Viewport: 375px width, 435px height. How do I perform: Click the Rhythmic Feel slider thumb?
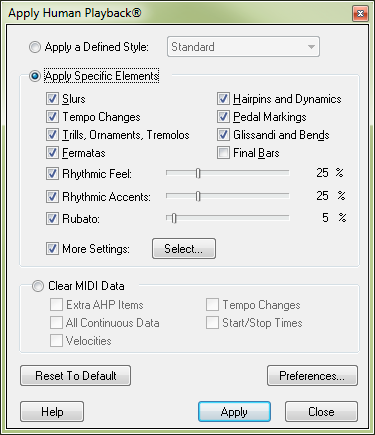198,173
